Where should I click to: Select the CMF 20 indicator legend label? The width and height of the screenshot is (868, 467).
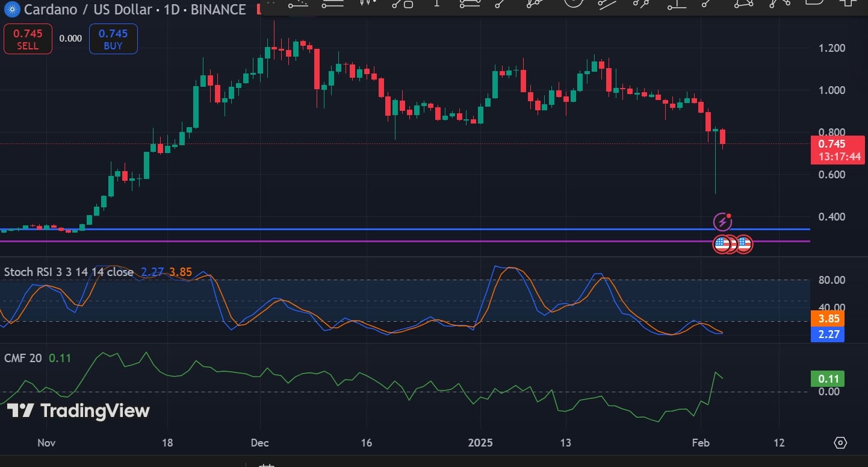click(23, 359)
